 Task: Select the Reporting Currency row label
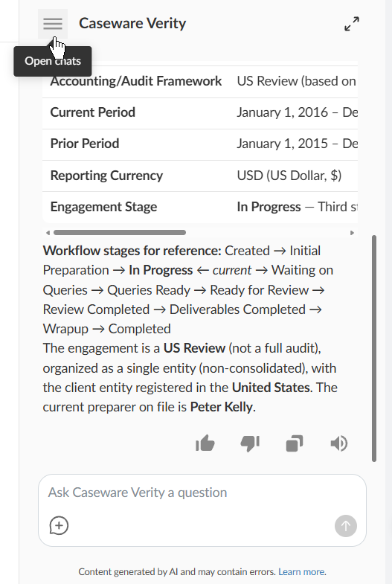(x=106, y=175)
